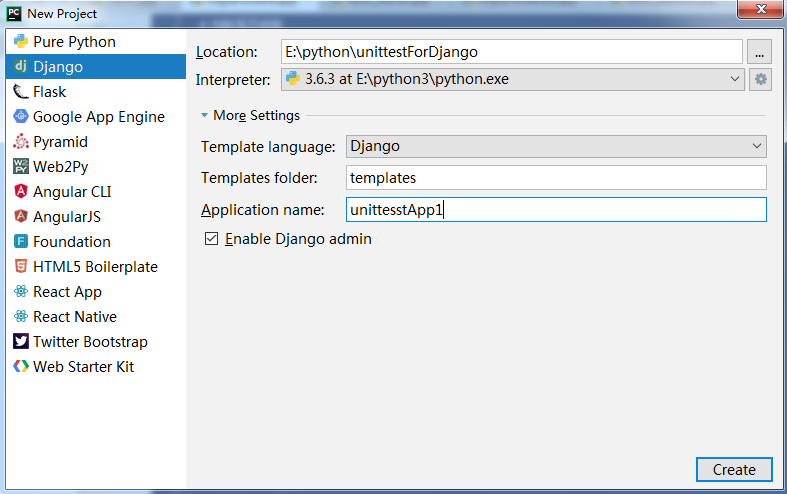
Task: Click the PyCharm logo in title bar
Action: 14,14
